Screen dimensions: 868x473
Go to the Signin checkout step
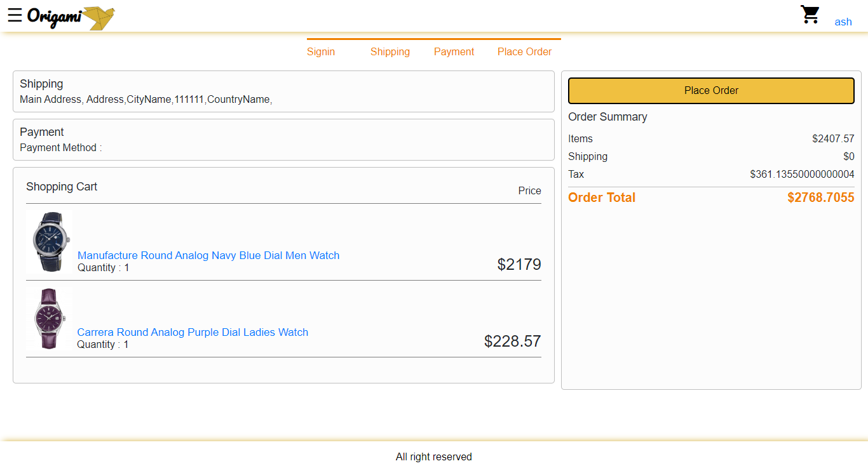pyautogui.click(x=321, y=52)
